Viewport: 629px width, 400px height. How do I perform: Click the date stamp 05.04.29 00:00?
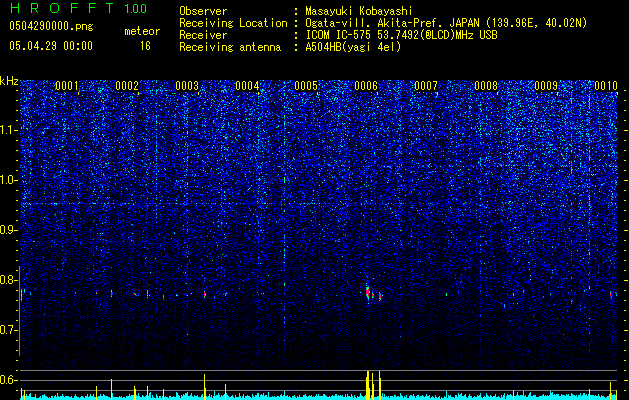coord(51,46)
